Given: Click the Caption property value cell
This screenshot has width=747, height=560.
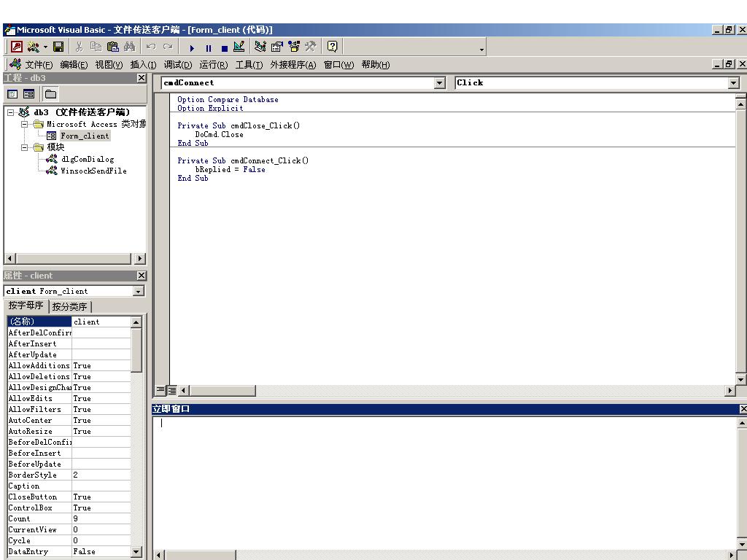Looking at the screenshot, I should point(101,486).
